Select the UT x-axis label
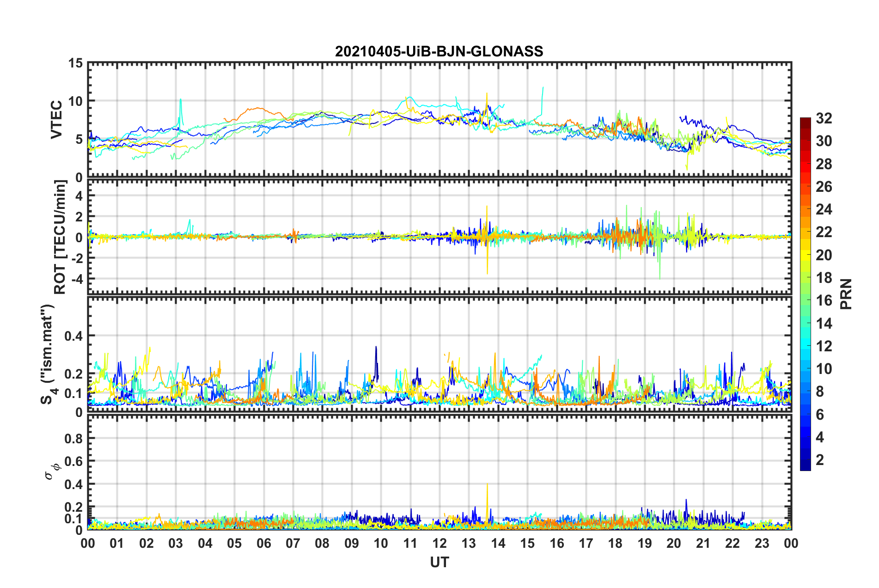Viewport: 879px width, 588px height. [439, 562]
